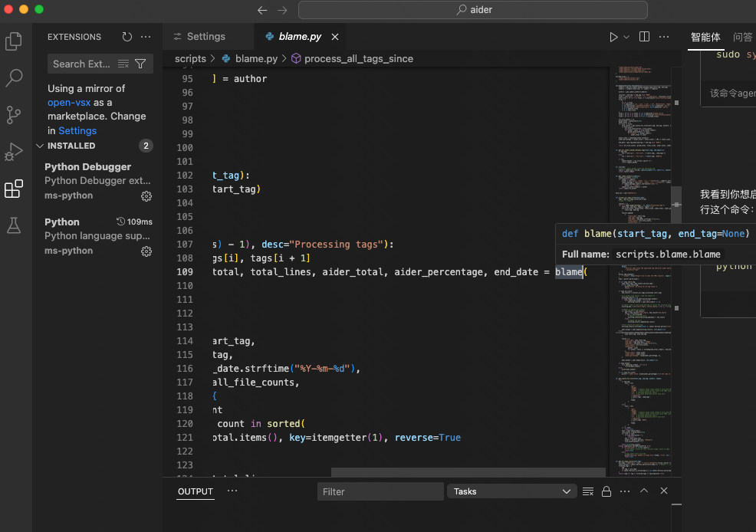The width and height of the screenshot is (756, 532).
Task: Filter extensions with the funnel icon
Action: tap(140, 64)
